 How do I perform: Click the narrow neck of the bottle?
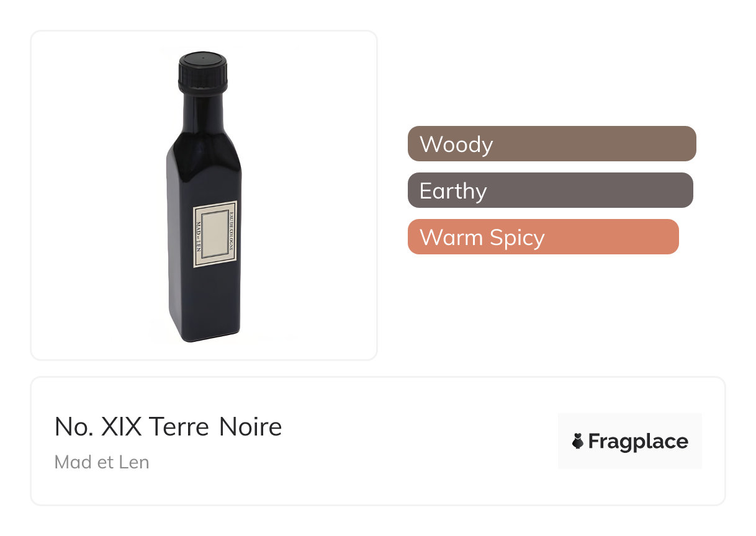tap(203, 112)
